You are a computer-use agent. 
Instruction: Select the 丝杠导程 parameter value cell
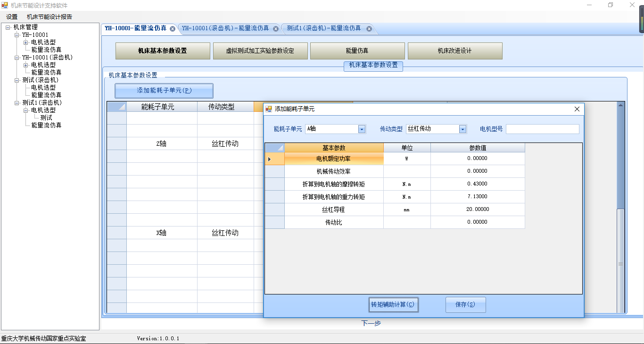point(477,210)
